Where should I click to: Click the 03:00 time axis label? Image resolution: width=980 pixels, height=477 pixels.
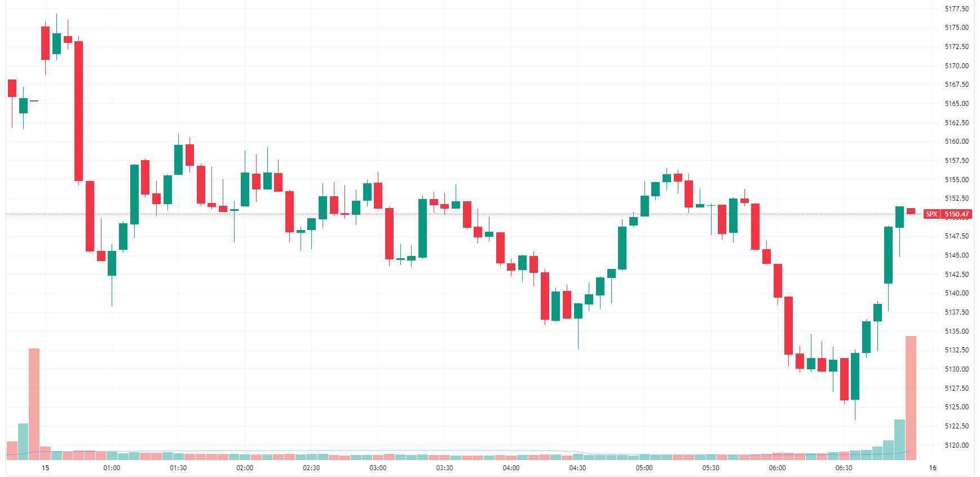click(378, 468)
